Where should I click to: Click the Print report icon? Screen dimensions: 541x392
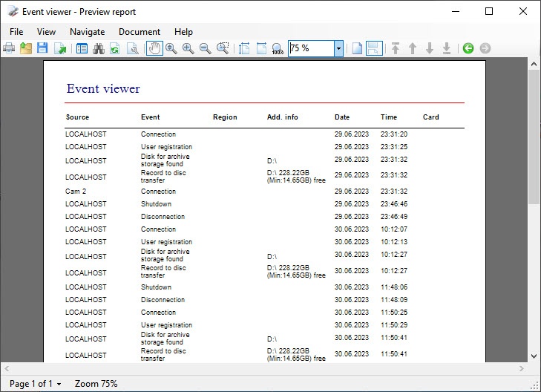click(10, 48)
